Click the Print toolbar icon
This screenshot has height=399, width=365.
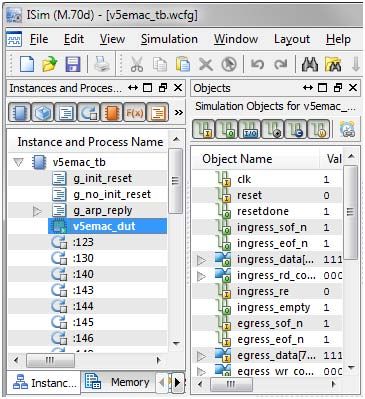click(102, 64)
